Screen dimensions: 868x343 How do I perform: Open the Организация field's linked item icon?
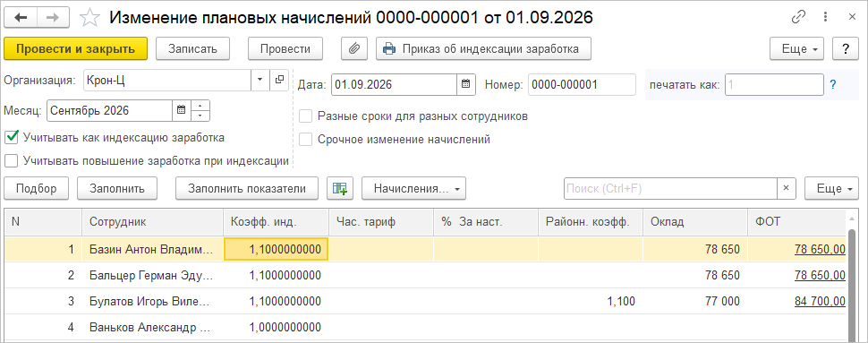279,80
